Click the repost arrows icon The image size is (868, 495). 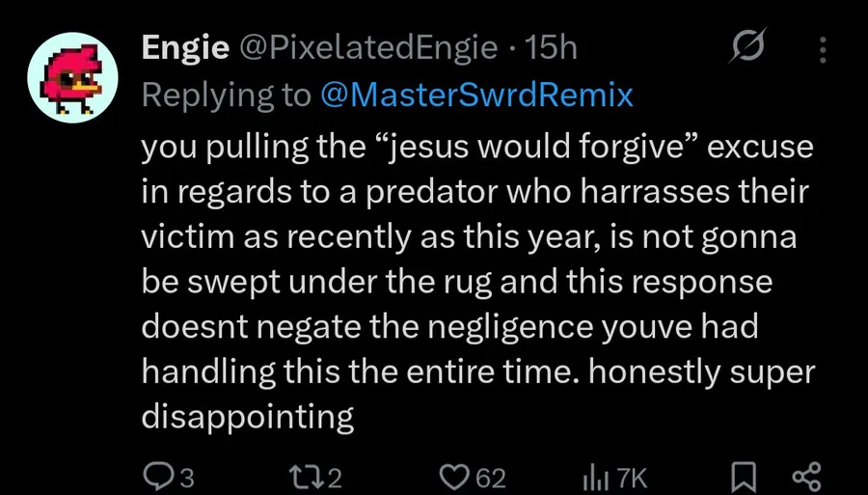(304, 477)
